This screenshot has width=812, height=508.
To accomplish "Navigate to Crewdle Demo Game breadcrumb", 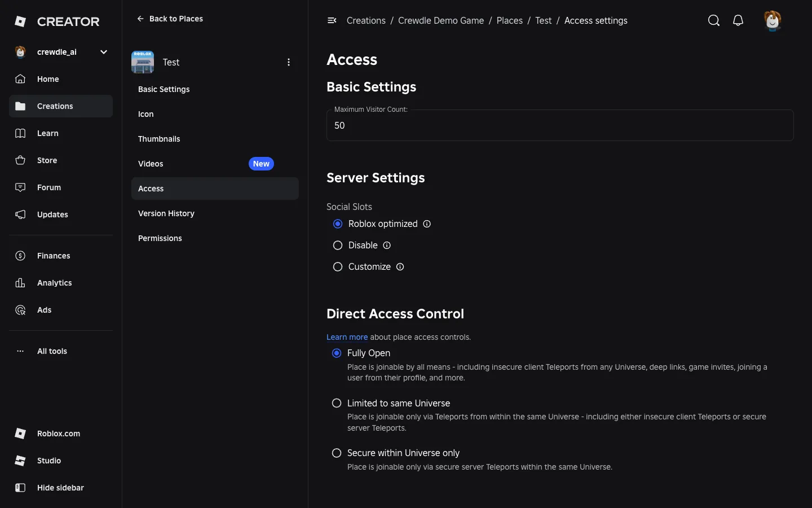I will tap(441, 21).
